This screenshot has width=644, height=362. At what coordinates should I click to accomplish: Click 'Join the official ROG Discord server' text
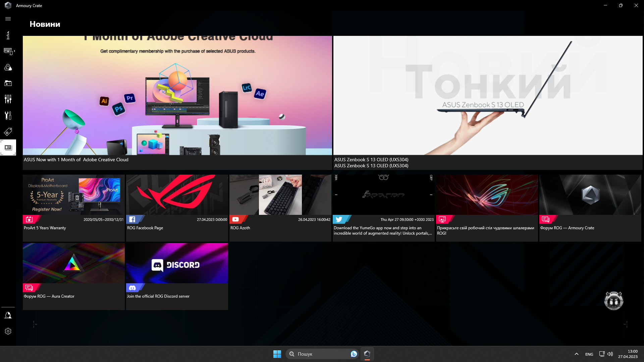[x=158, y=296]
